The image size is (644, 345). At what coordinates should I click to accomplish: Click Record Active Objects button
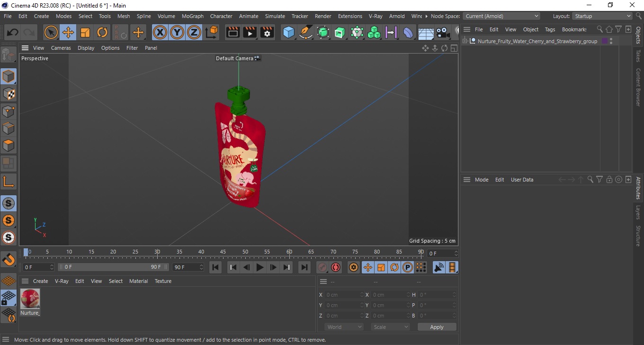pos(322,267)
